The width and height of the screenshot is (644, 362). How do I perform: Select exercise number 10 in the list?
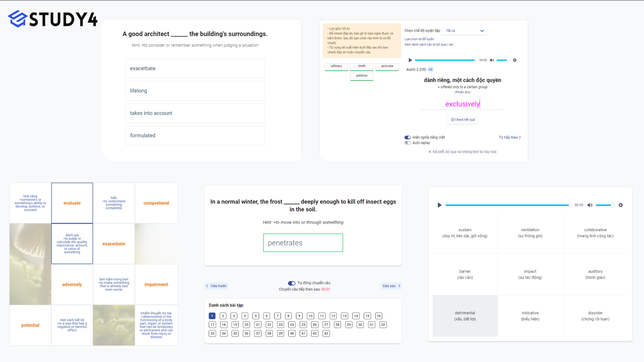pyautogui.click(x=310, y=316)
